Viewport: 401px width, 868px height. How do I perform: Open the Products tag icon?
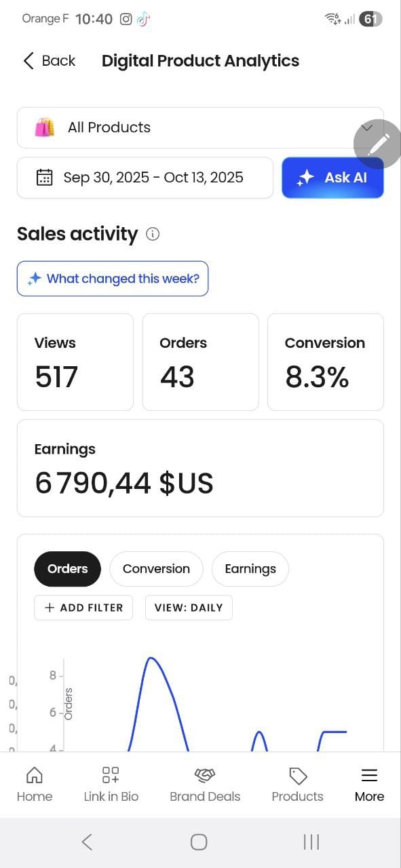click(298, 775)
